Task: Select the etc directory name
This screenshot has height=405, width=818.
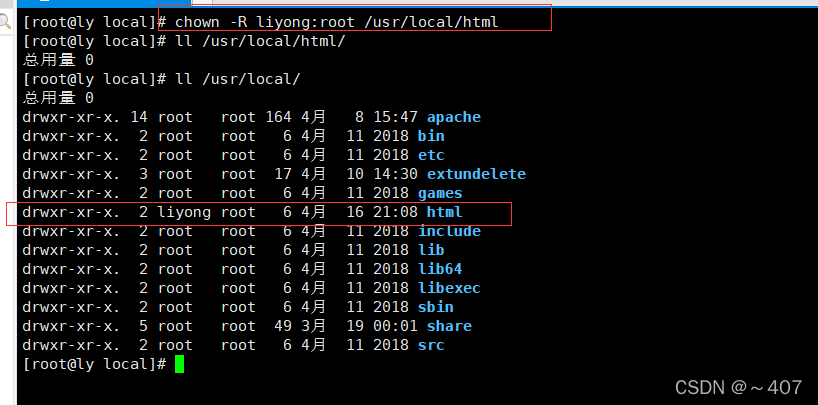Action: click(431, 155)
